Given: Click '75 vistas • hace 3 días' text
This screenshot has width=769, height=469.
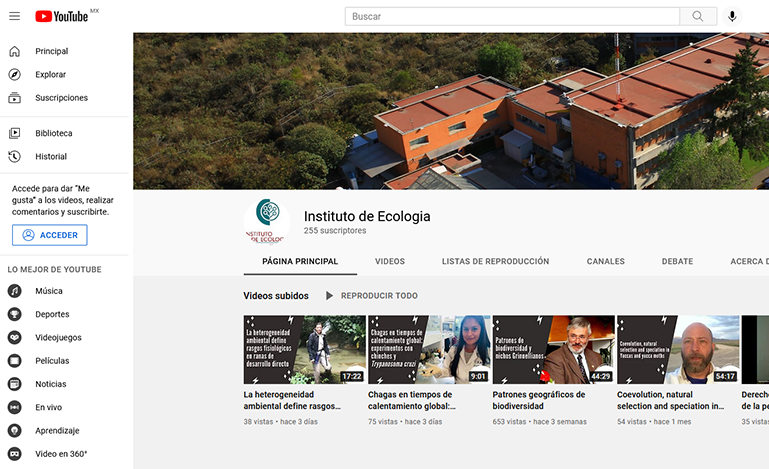Looking at the screenshot, I should [405, 421].
